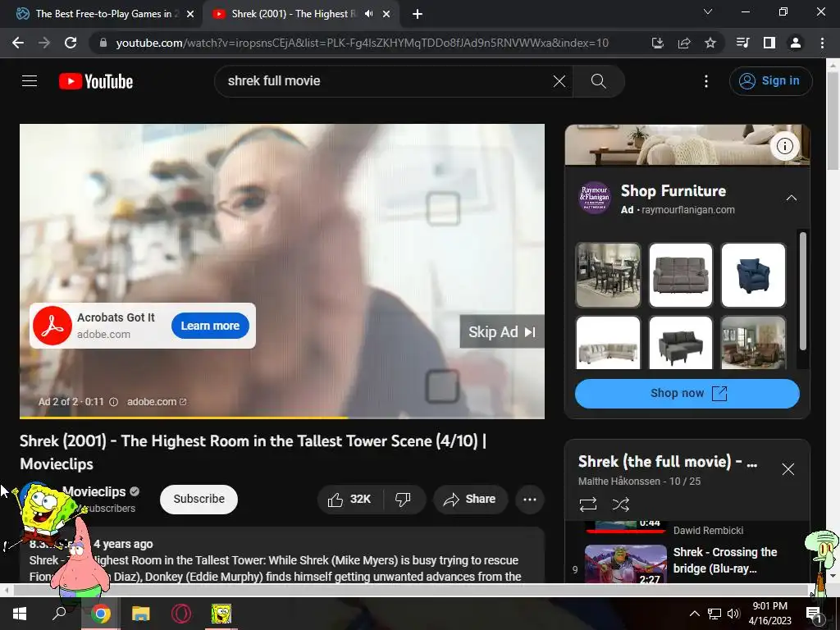The height and width of the screenshot is (630, 840).
Task: Close the Shrek (2001) browser tab
Action: (386, 15)
